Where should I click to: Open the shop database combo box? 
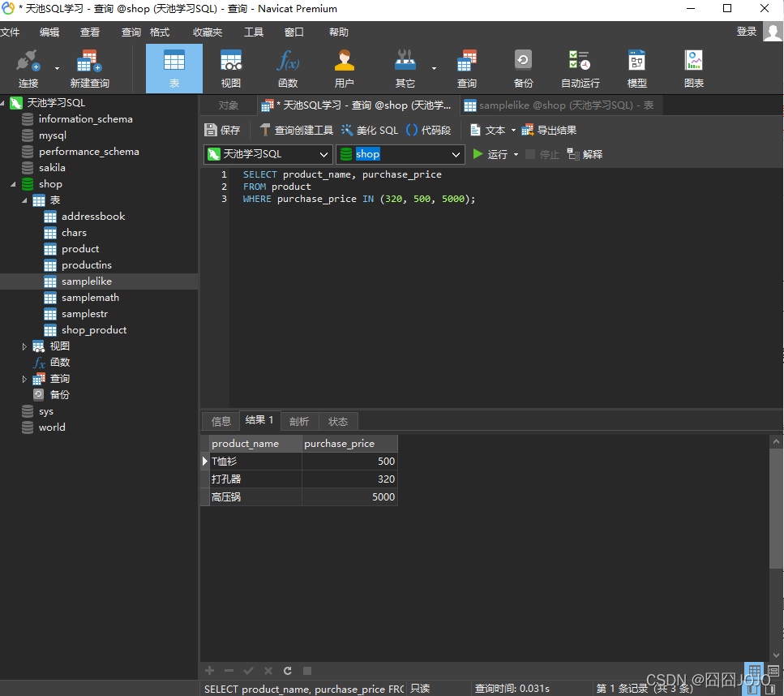pos(401,154)
